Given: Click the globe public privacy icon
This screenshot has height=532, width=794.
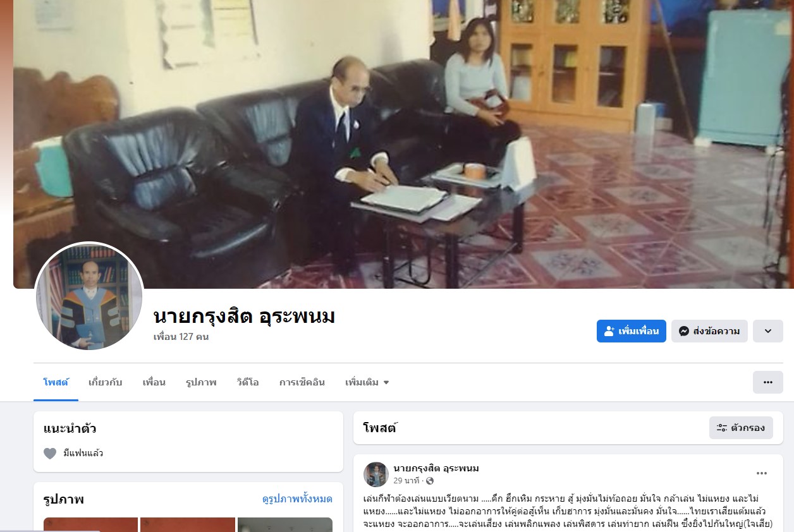Looking at the screenshot, I should click(x=431, y=481).
